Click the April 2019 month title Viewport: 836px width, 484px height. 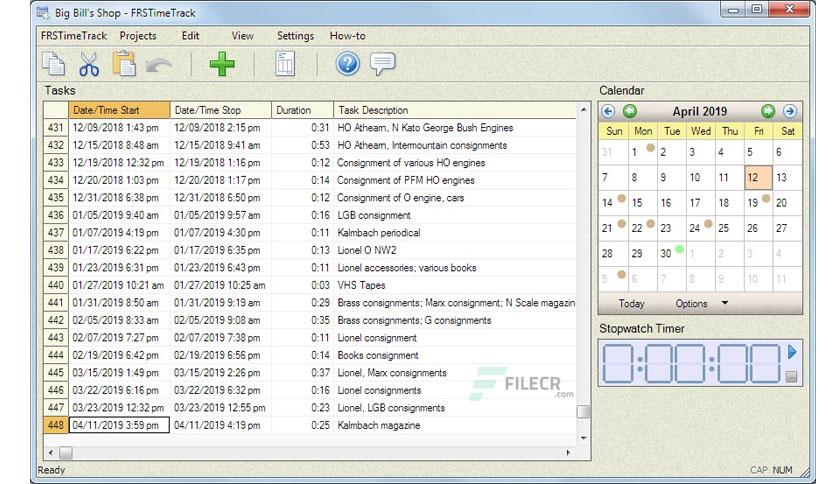coord(700,111)
